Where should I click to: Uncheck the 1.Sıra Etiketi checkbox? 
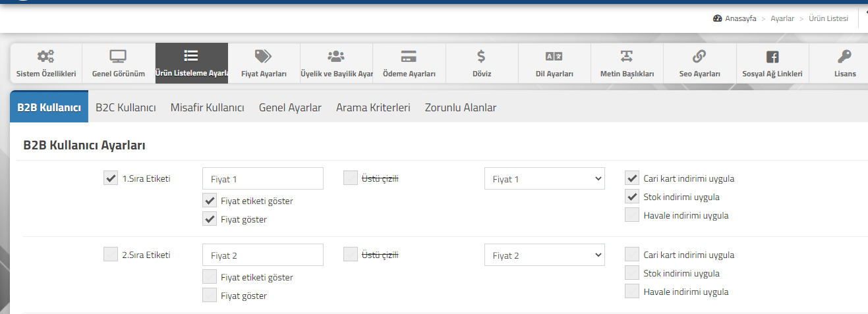111,178
